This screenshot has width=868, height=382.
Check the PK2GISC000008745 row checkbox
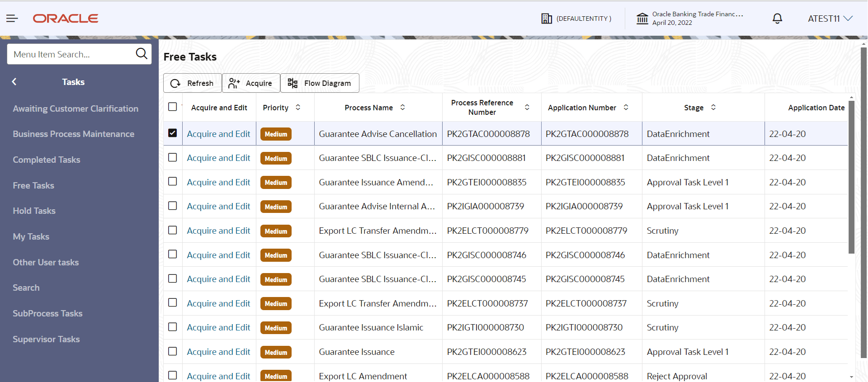pyautogui.click(x=172, y=278)
